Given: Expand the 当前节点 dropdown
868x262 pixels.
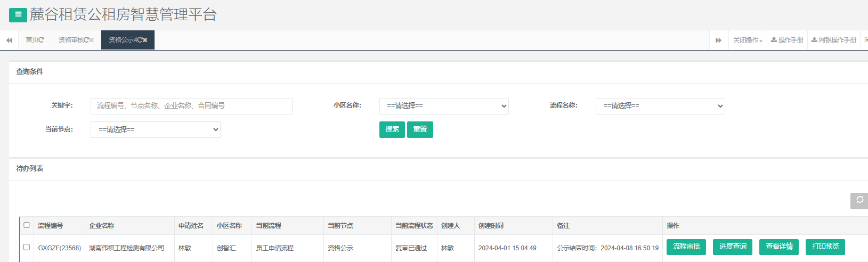Looking at the screenshot, I should [x=155, y=129].
